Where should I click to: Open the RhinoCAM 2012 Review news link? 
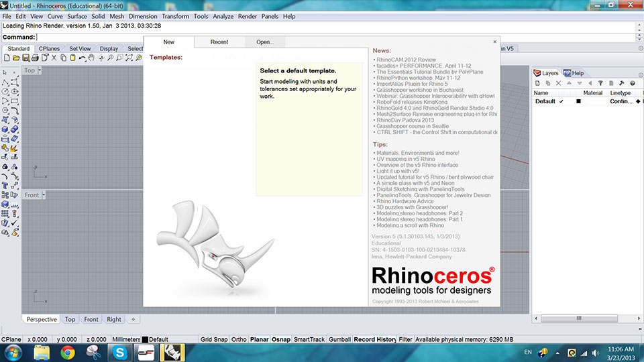point(405,59)
